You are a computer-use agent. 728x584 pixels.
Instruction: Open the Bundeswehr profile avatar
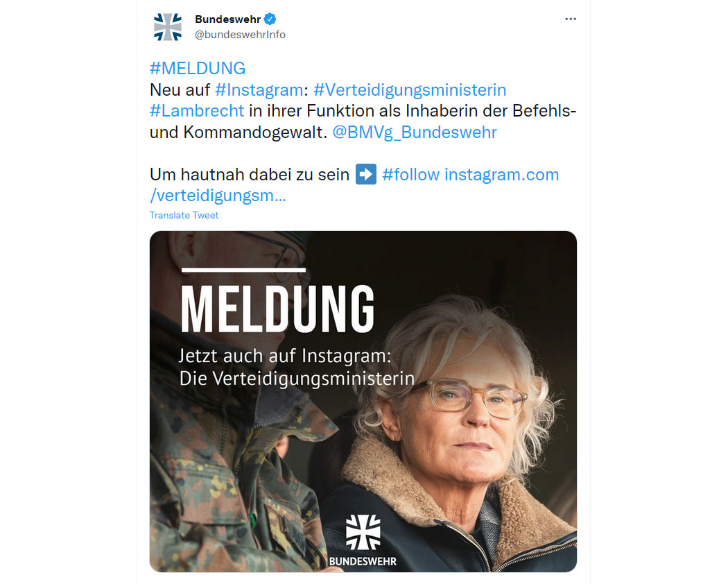tap(168, 27)
